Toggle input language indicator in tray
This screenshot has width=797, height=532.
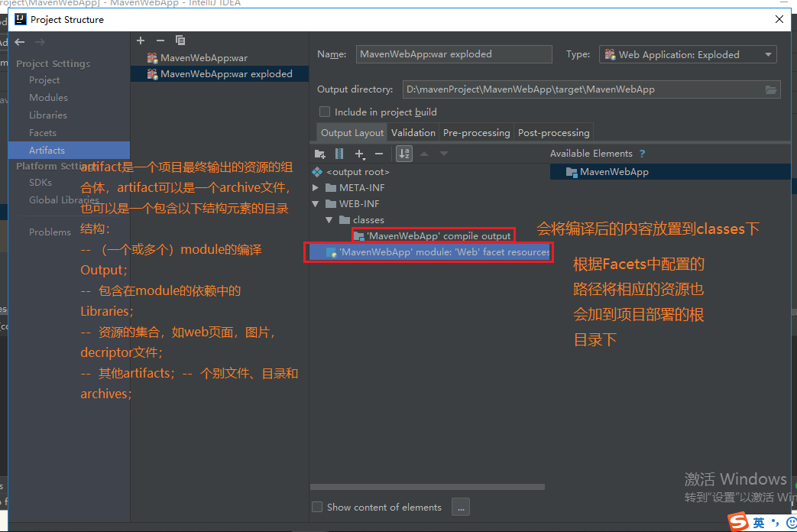tap(758, 523)
